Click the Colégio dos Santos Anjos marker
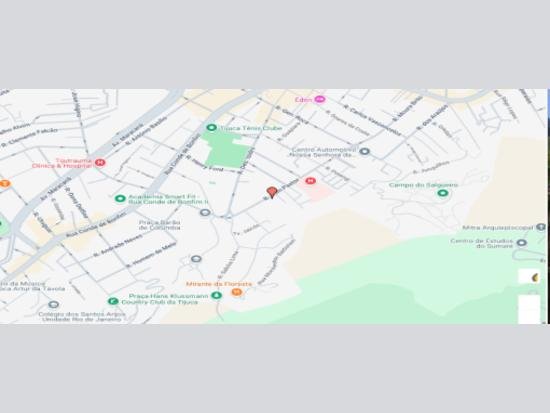Screen dimensions: 550x413 53,304
